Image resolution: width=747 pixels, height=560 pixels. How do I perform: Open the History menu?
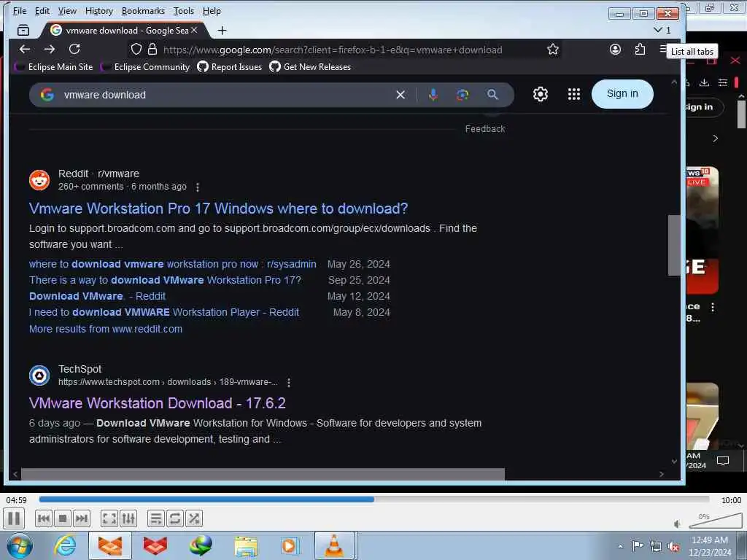99,10
